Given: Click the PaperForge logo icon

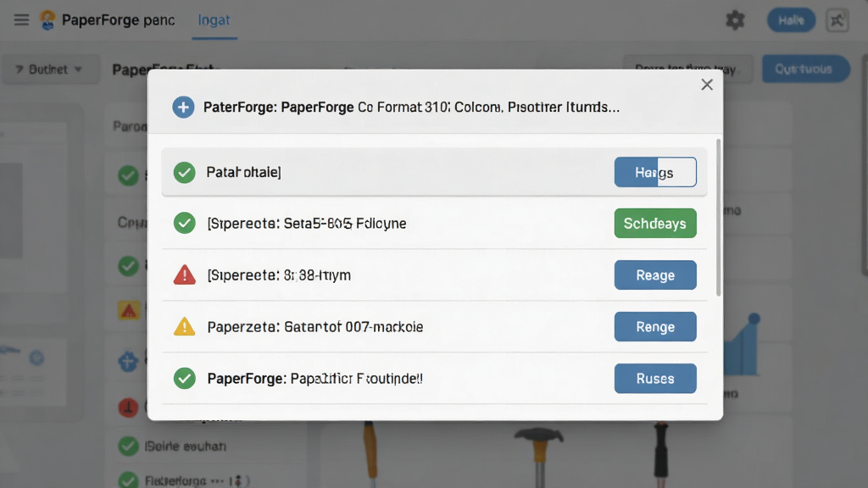Looking at the screenshot, I should [x=47, y=20].
